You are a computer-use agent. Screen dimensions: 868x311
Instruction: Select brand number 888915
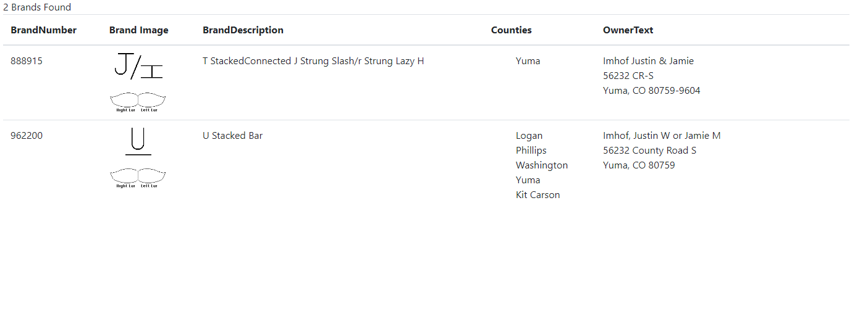pyautogui.click(x=27, y=61)
